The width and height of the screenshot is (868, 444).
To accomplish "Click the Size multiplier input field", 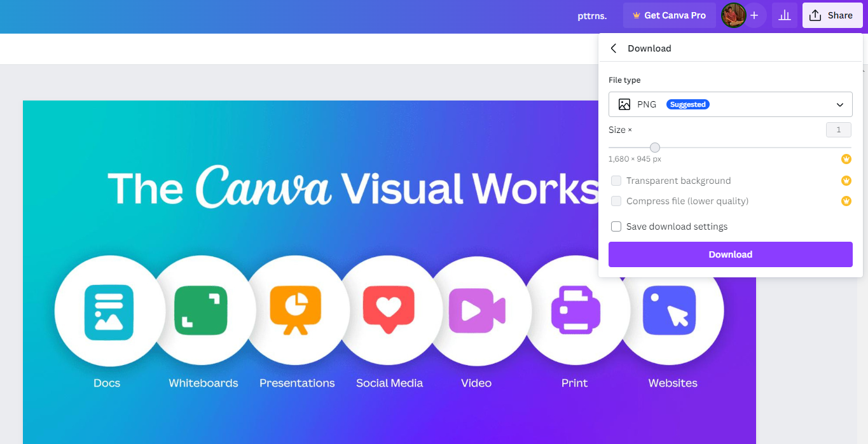I will [839, 130].
